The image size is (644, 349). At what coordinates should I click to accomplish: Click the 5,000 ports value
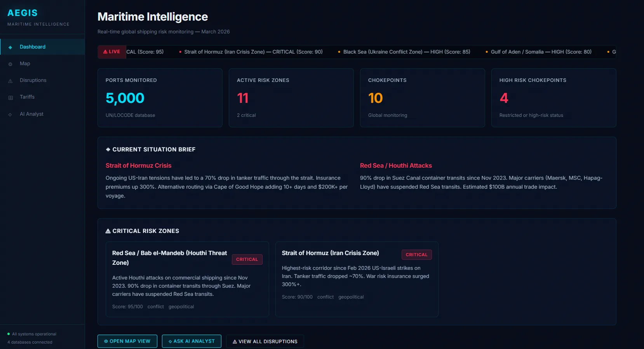125,98
